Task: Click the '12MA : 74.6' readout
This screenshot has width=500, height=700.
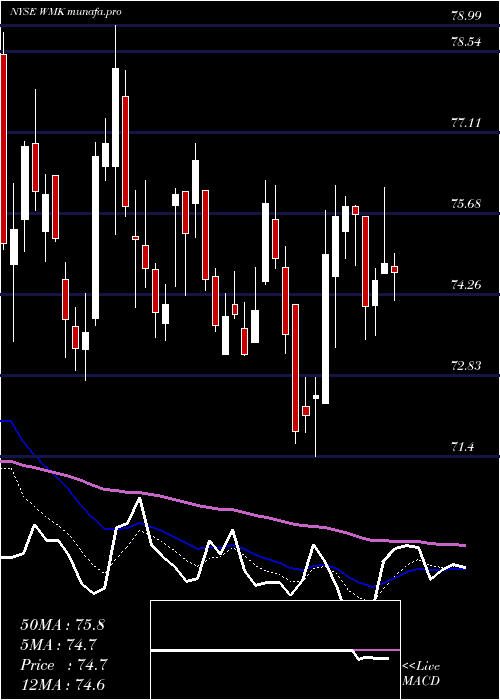Action: [x=62, y=685]
